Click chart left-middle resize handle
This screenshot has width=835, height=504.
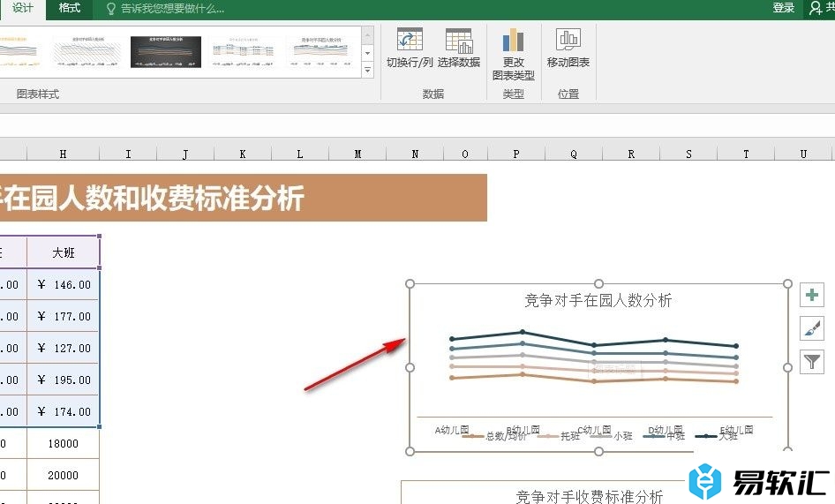(x=410, y=367)
